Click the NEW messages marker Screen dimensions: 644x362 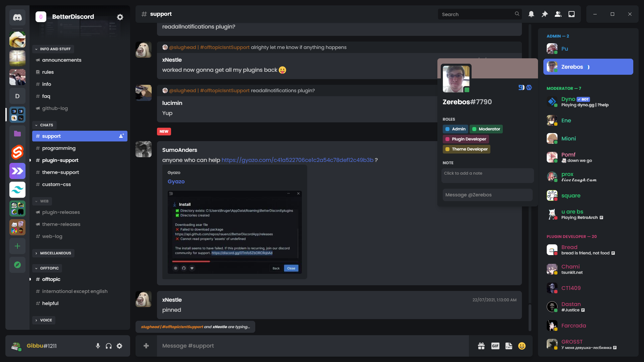tap(164, 131)
